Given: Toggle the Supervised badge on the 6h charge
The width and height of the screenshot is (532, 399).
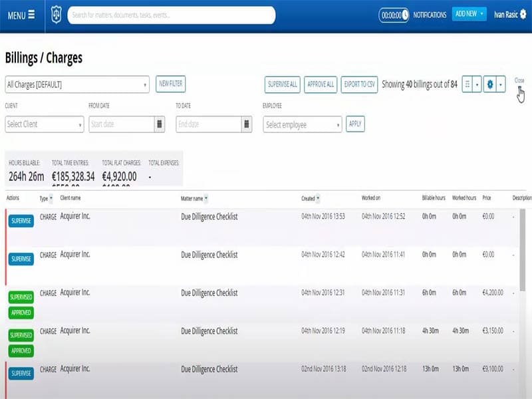Looking at the screenshot, I should (21, 297).
